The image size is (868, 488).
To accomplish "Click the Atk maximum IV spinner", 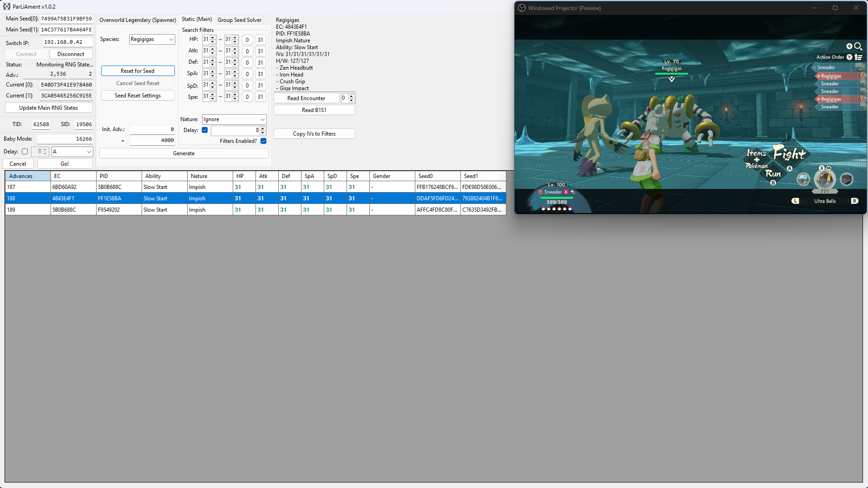I will (x=231, y=51).
